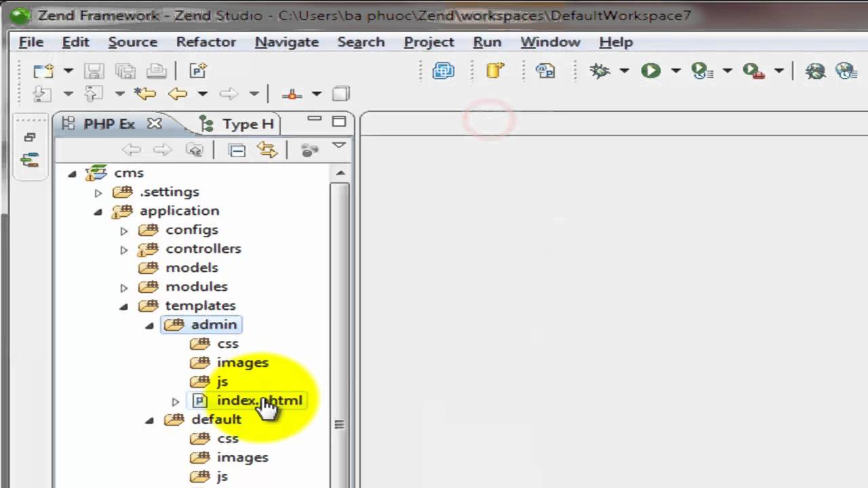Collapse the templates folder

[123, 307]
